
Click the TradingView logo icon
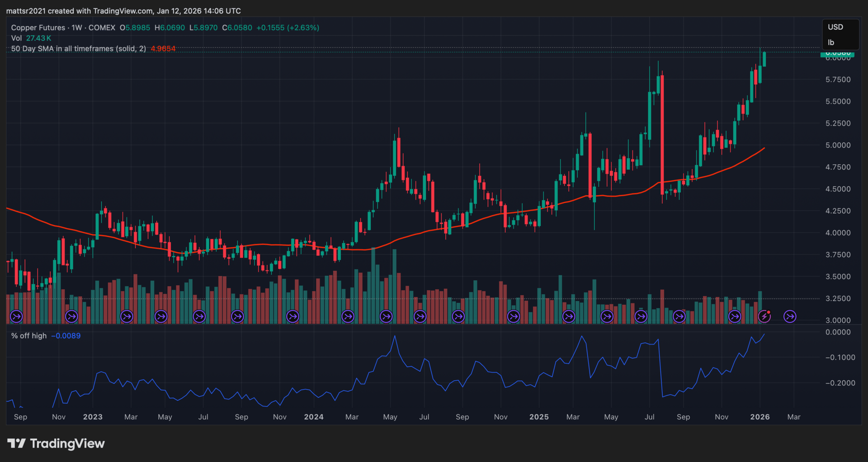[x=16, y=443]
